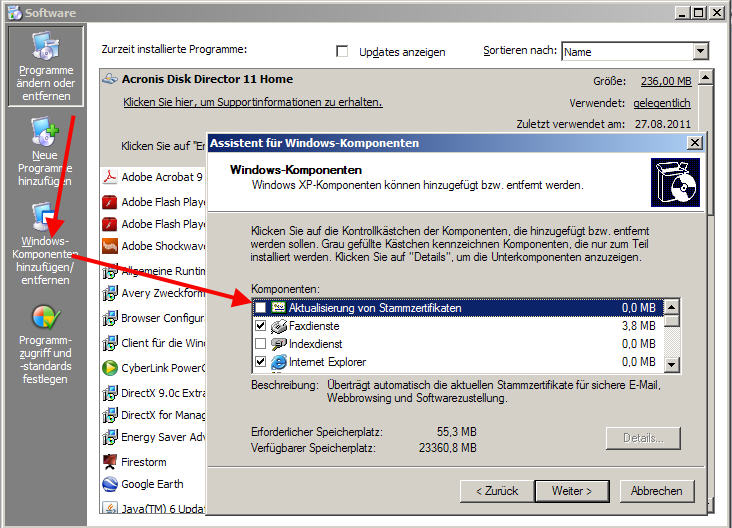Click the Avery Zweckform installer icon
Image resolution: width=732 pixels, height=528 pixels.
pos(110,293)
